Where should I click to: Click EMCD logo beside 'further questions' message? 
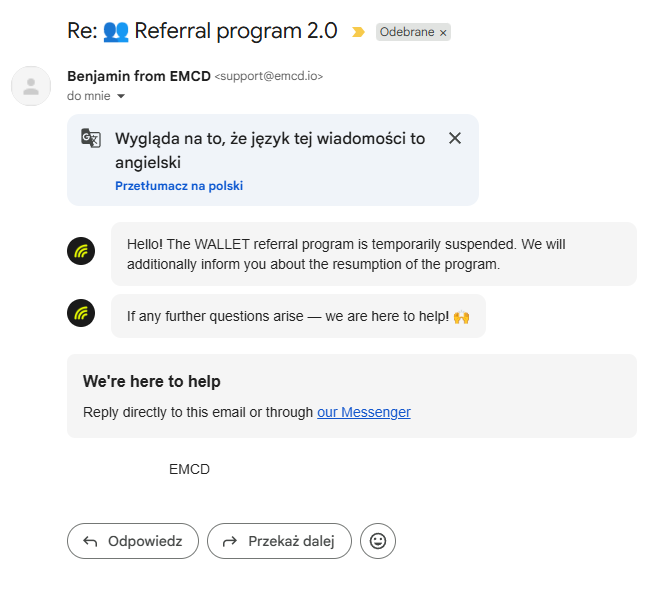[81, 313]
